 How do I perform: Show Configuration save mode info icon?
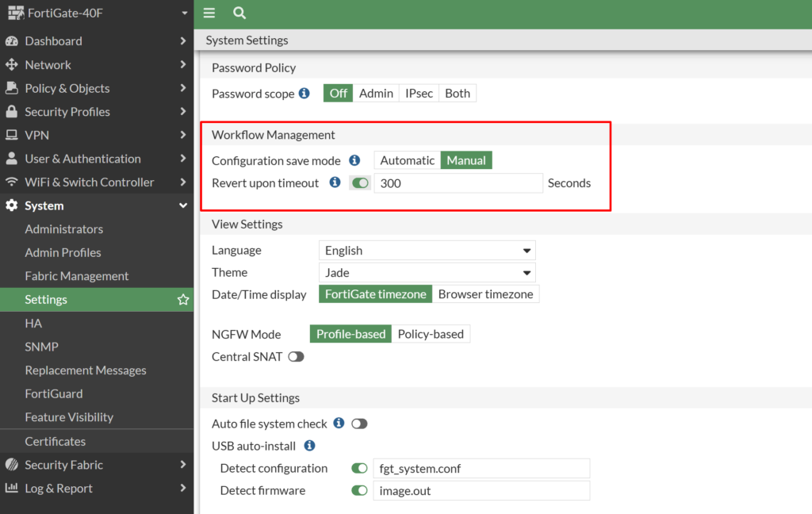click(354, 160)
